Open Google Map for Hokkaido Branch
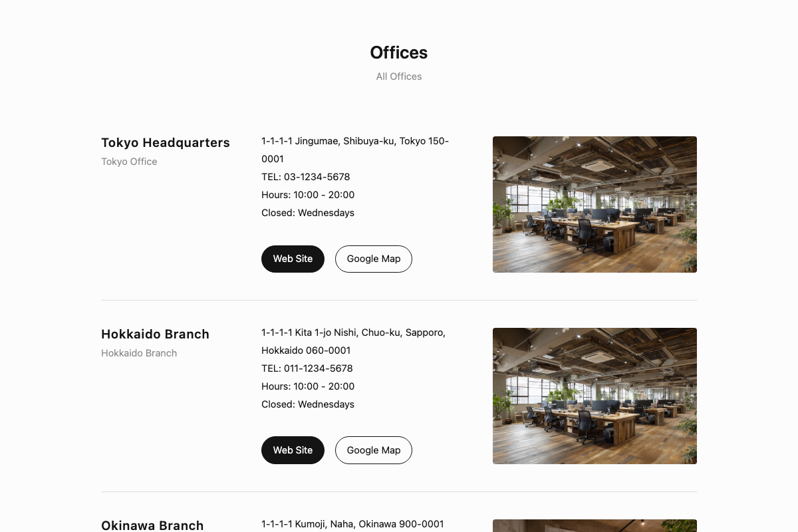The height and width of the screenshot is (532, 798). coord(373,450)
